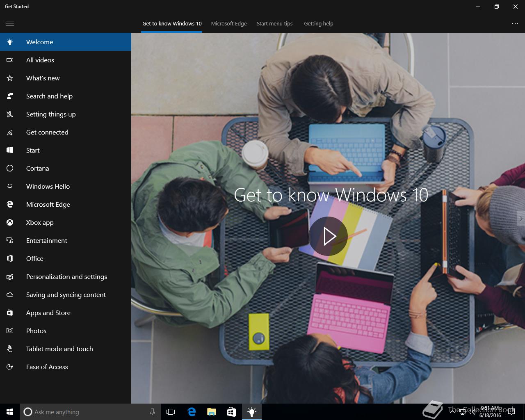Click the next slide arrow on right edge
This screenshot has width=525, height=420.
pyautogui.click(x=520, y=219)
